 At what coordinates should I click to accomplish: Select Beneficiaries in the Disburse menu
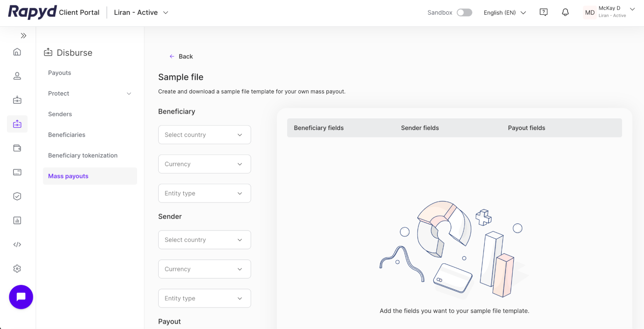point(67,135)
